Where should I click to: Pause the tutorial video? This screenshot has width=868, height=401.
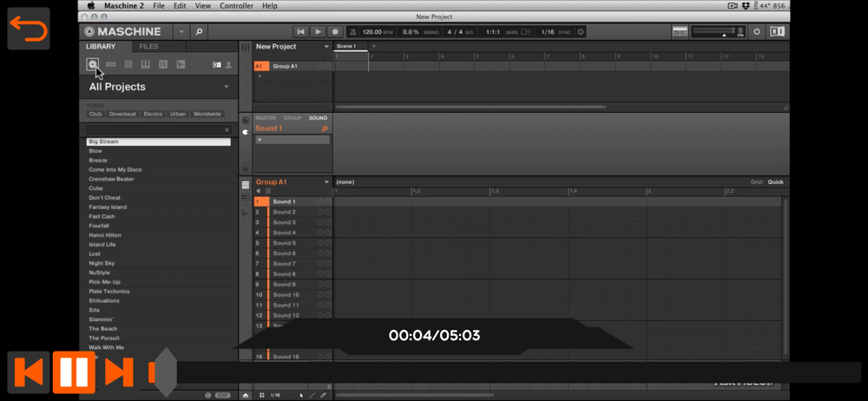click(x=74, y=372)
